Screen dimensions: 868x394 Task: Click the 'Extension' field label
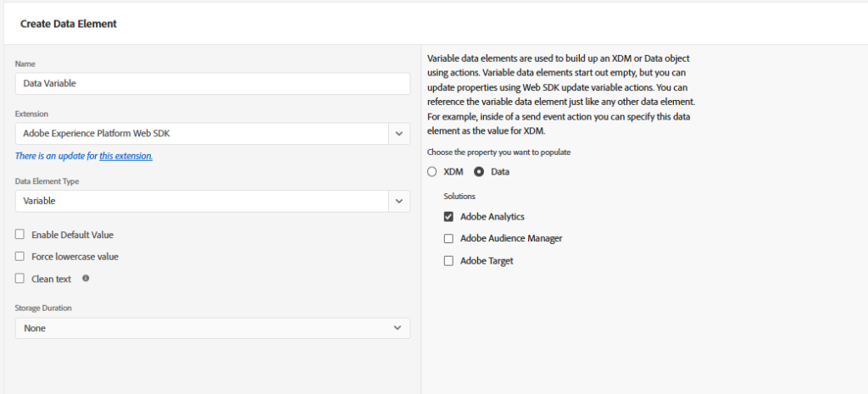pyautogui.click(x=31, y=114)
